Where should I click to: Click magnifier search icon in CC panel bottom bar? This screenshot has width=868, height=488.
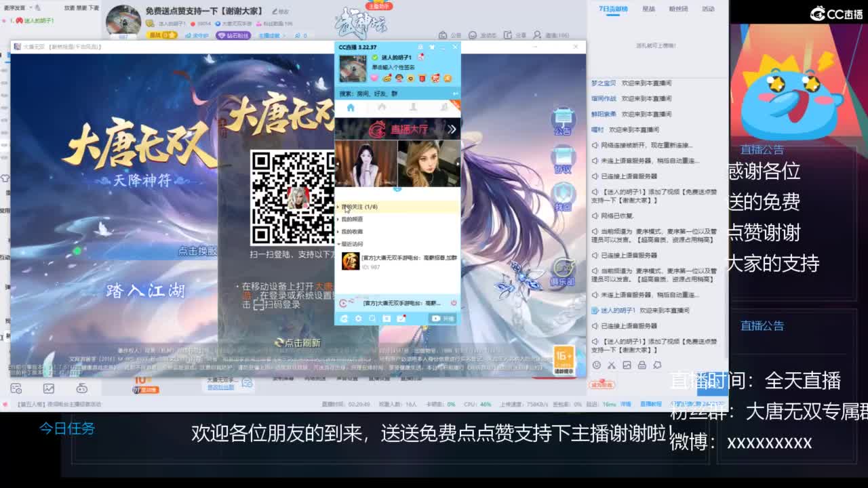[372, 319]
